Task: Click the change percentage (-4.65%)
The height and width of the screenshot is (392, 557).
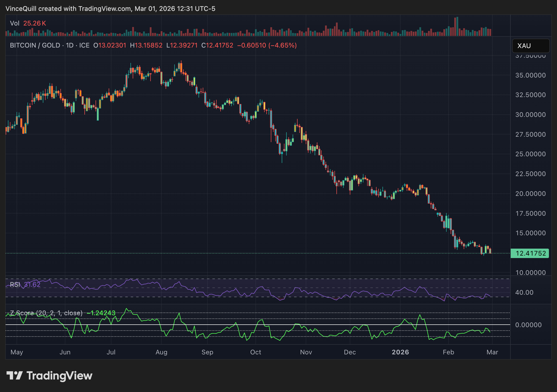Action: pos(282,45)
